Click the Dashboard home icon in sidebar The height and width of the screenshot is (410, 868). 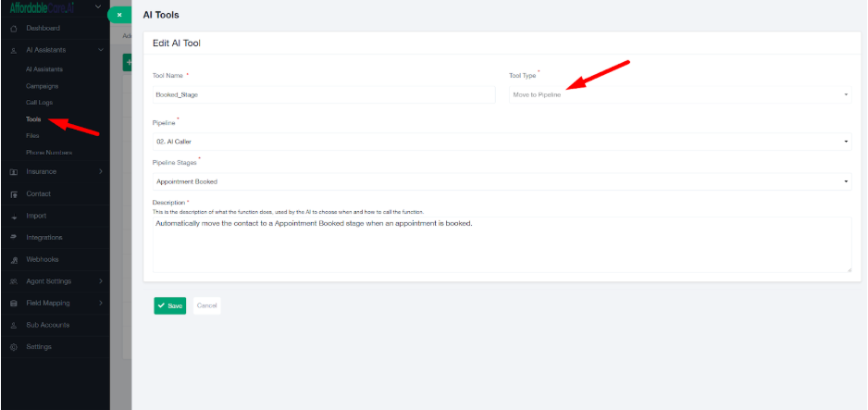(13, 29)
